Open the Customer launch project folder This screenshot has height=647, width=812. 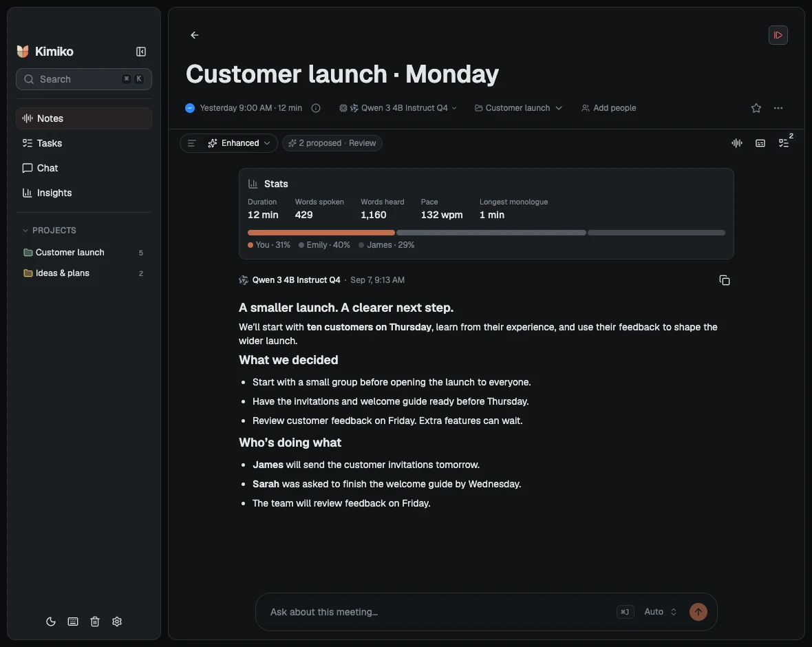coord(84,253)
